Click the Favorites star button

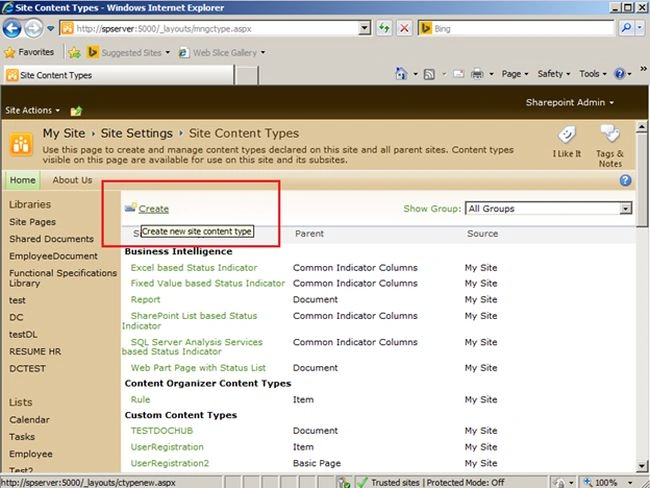29,52
